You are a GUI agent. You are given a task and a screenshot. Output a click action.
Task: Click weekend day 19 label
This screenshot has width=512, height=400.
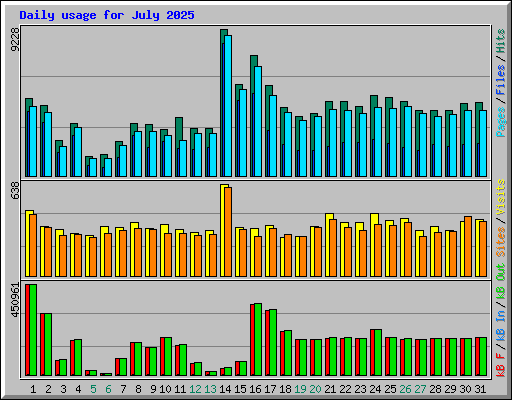300,389
